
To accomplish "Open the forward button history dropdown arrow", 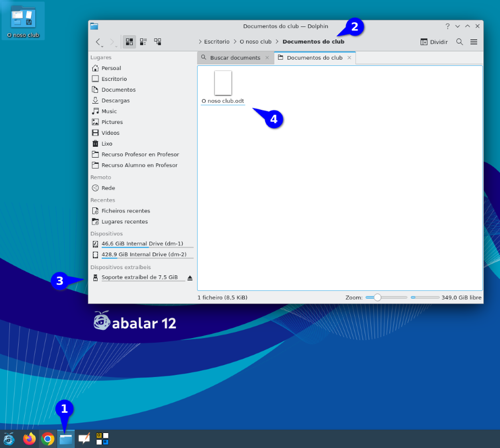I will 116,47.
